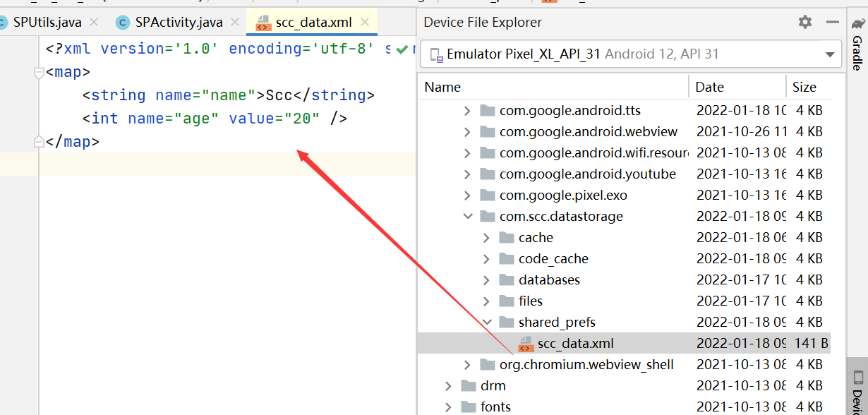Click the scc_data.xml file icon in tree
Viewport: 868px width, 415px height.
point(525,344)
